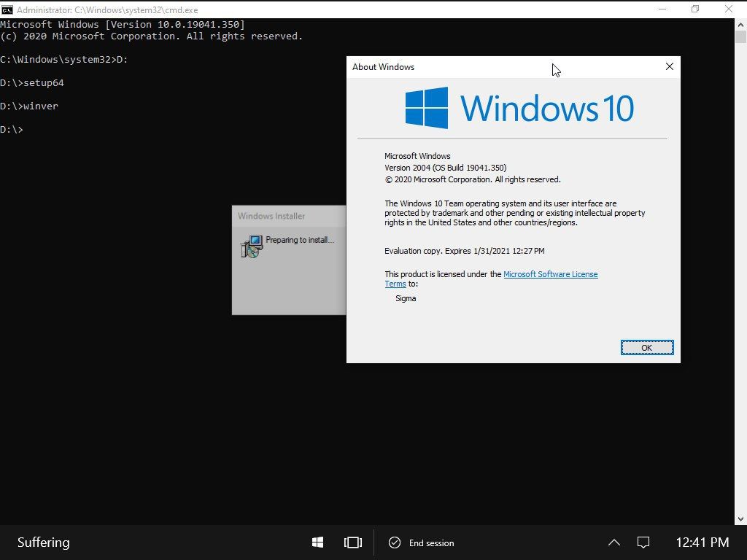Restore the cmd.exe window
The width and height of the screenshot is (747, 560).
(695, 9)
